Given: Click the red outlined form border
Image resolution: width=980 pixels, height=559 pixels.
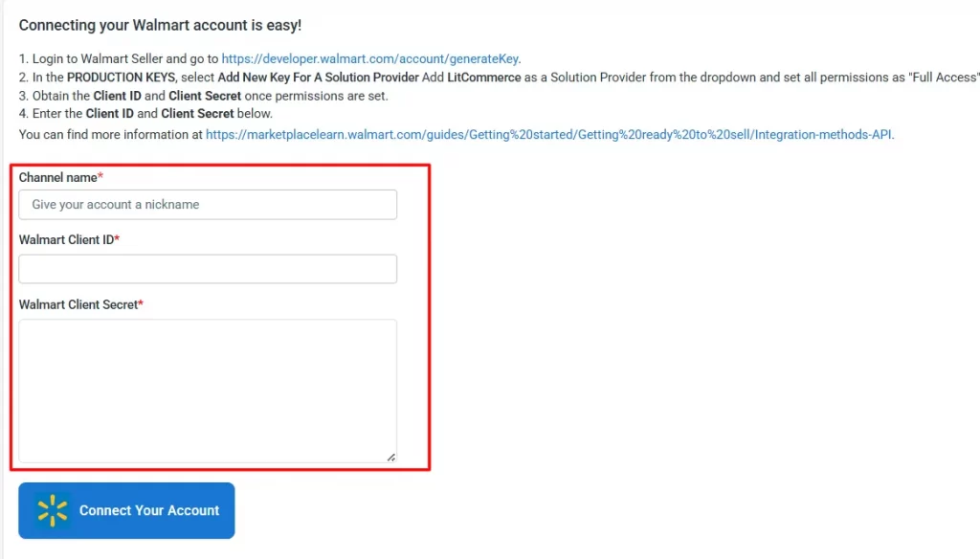Looking at the screenshot, I should coord(219,163).
